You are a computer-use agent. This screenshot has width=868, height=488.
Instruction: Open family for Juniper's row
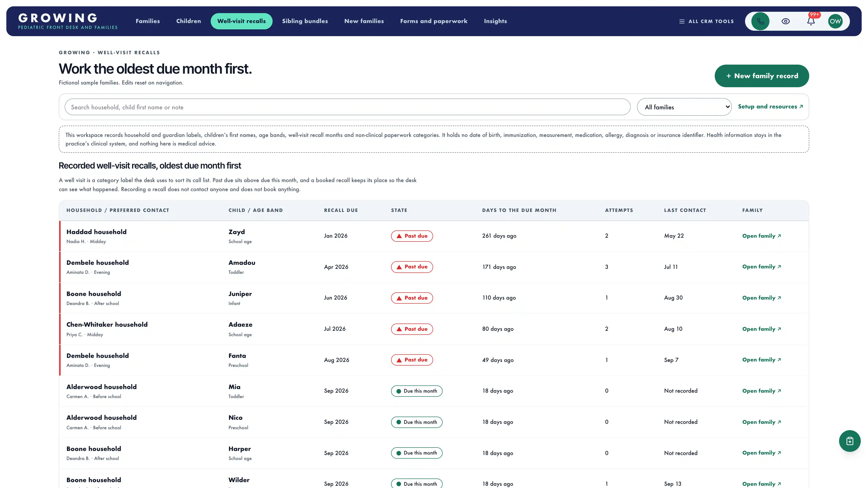click(761, 298)
